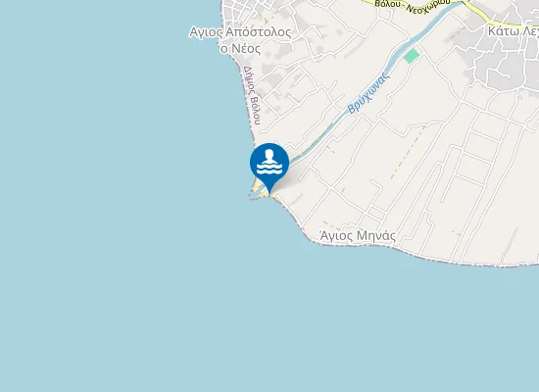The height and width of the screenshot is (392, 539).
Task: Click the Κάτω Λεχ… town label
Action: click(514, 31)
